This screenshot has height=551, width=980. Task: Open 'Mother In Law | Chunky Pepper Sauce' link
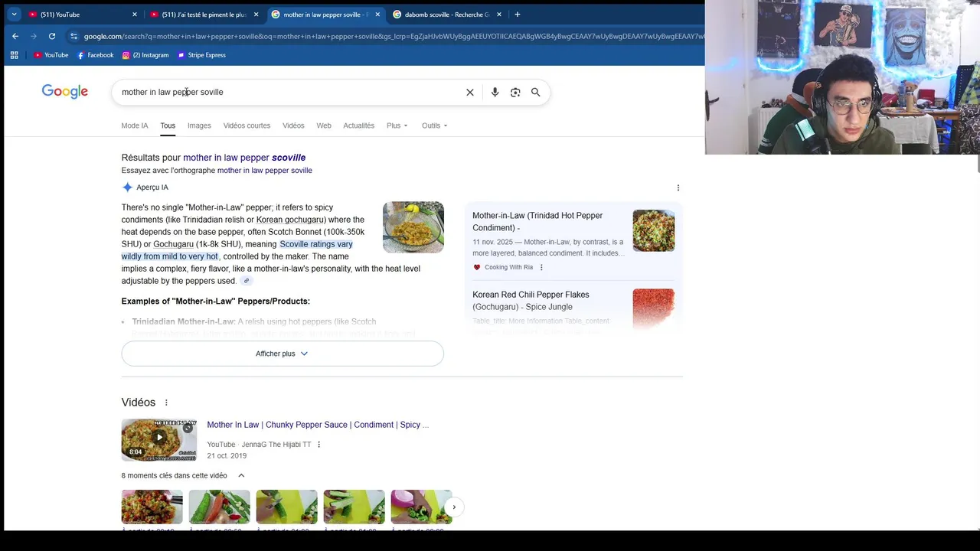coord(318,425)
